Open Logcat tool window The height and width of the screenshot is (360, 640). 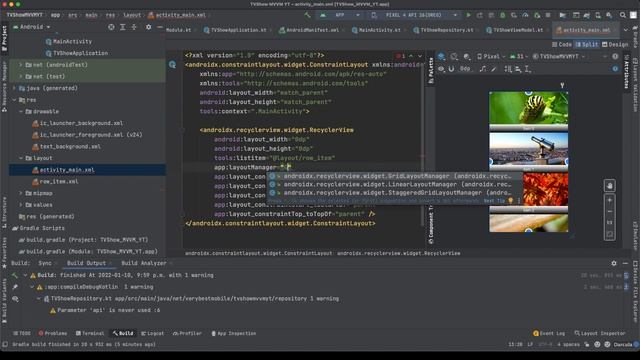(x=152, y=333)
